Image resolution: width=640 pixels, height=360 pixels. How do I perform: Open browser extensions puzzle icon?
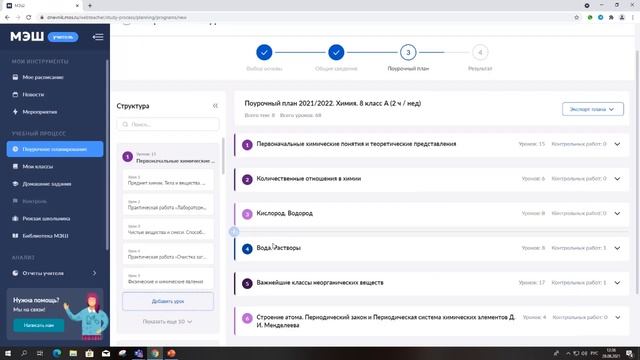[x=611, y=18]
